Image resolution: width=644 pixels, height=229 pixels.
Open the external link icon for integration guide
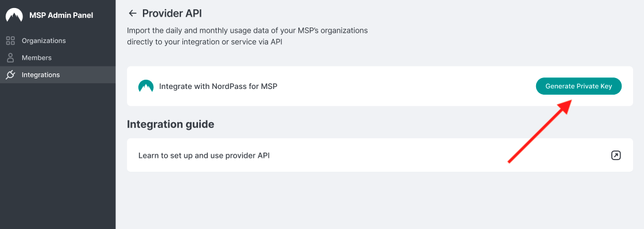pos(616,156)
